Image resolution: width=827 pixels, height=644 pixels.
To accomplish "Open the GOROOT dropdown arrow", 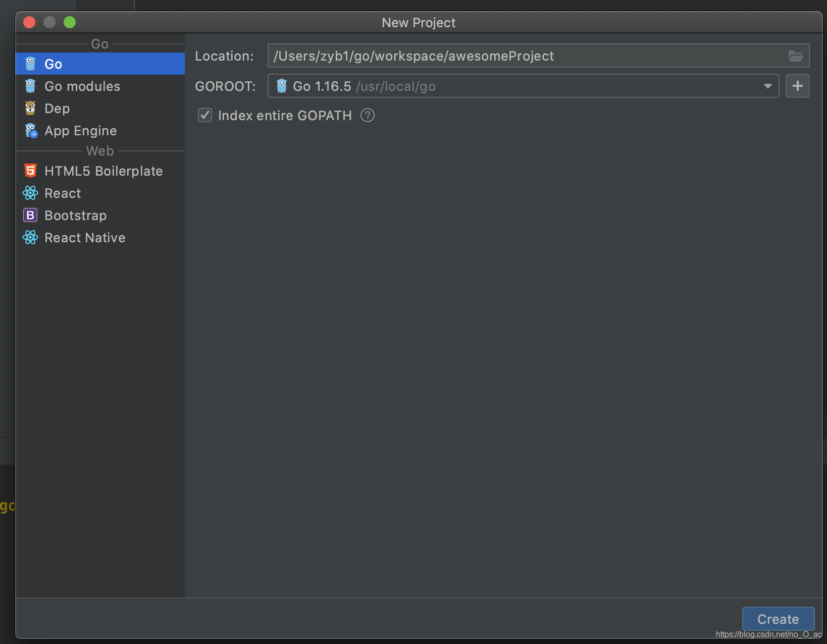I will [767, 86].
